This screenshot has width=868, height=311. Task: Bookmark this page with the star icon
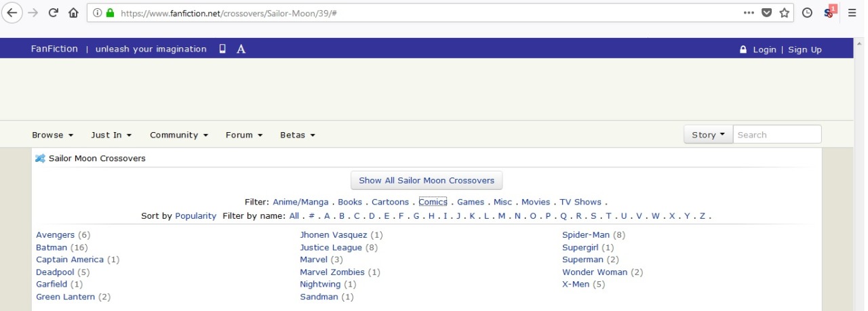(785, 12)
